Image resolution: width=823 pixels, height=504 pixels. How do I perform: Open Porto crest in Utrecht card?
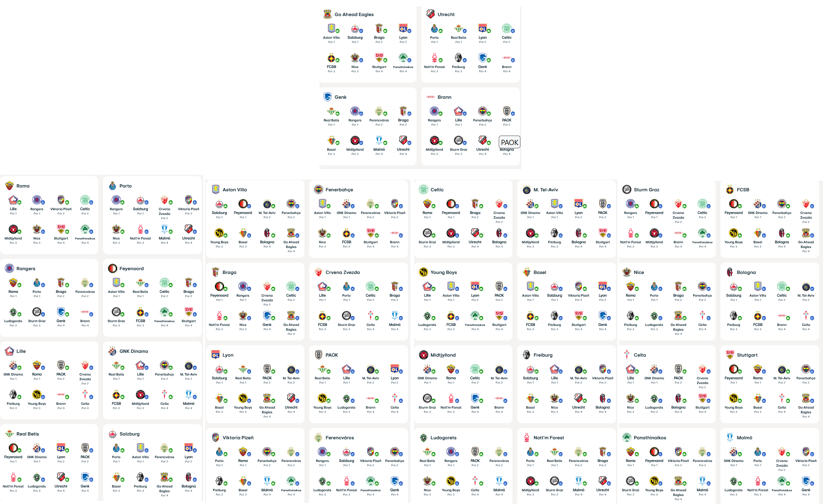[433, 29]
